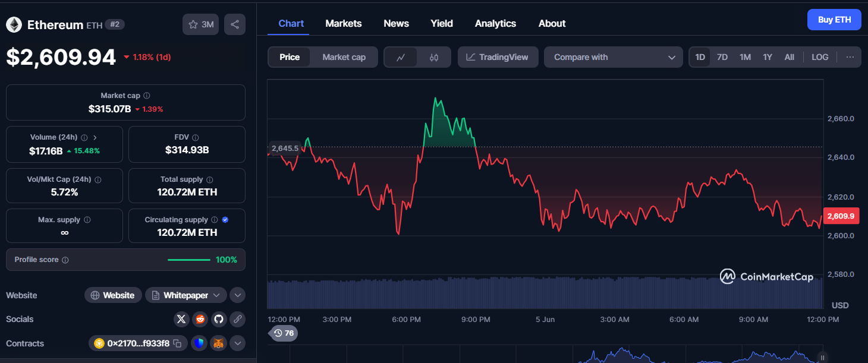Open the X (Twitter) social link
The height and width of the screenshot is (363, 868).
pyautogui.click(x=182, y=319)
